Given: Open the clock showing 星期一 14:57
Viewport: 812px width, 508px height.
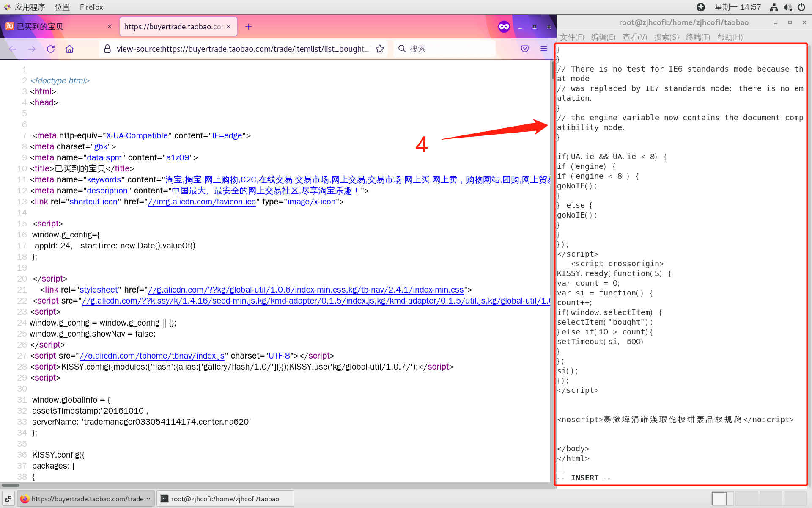Looking at the screenshot, I should pyautogui.click(x=738, y=7).
